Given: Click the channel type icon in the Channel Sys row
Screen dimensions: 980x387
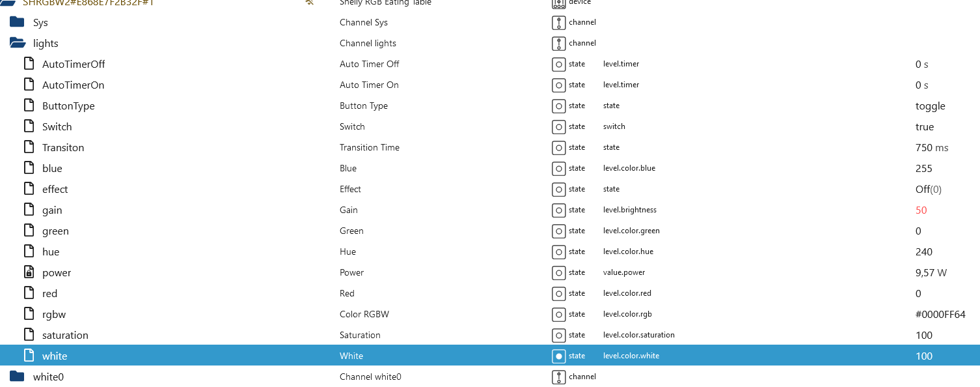Looking at the screenshot, I should pos(558,23).
